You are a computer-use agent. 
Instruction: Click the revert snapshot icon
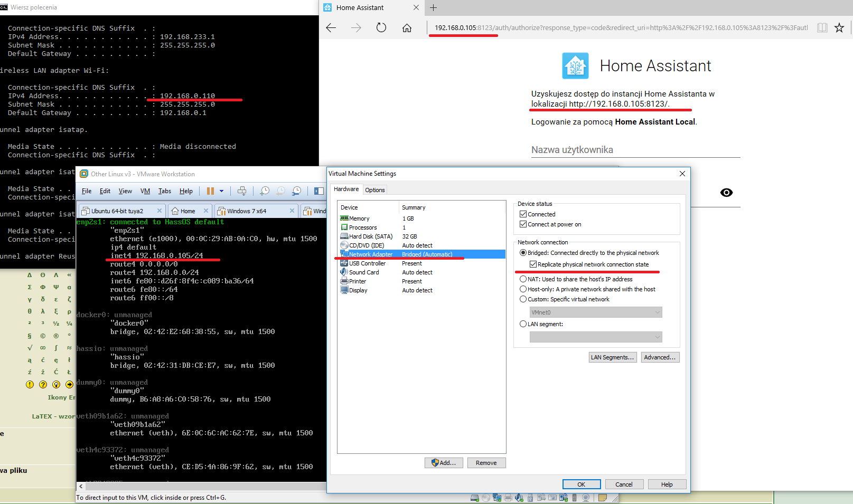280,191
